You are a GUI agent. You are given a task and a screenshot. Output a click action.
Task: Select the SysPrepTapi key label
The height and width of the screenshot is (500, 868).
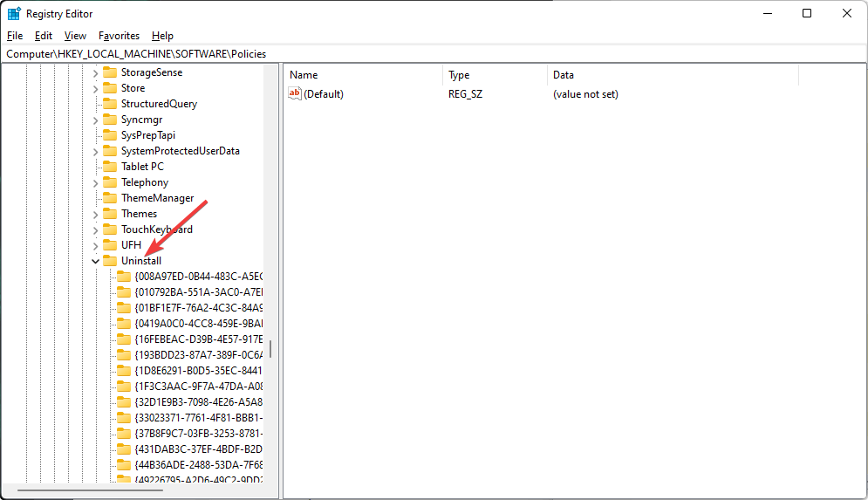pos(147,135)
